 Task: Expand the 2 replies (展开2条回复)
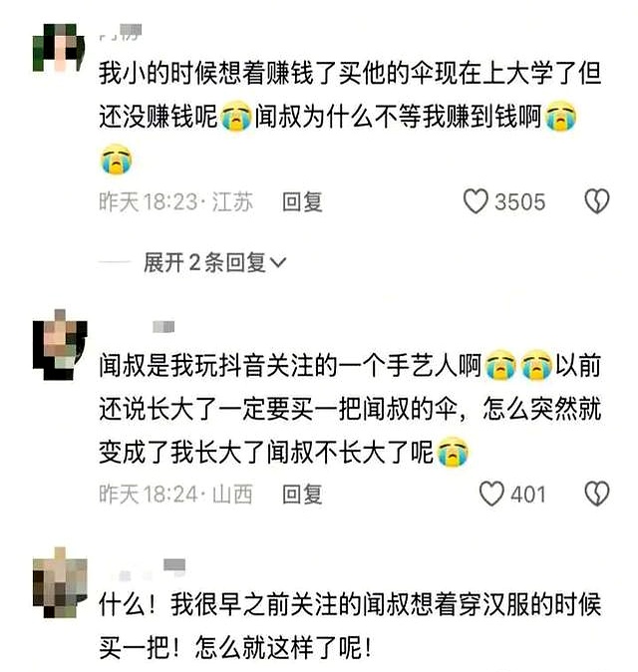214,262
